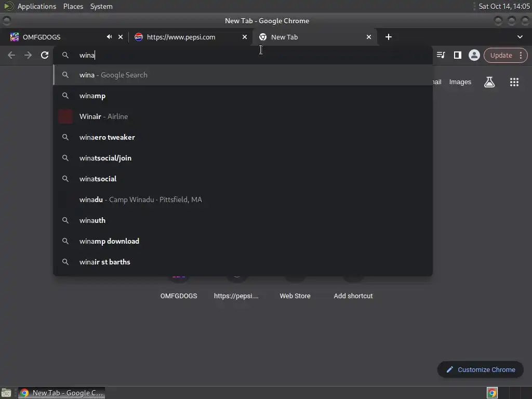This screenshot has width=532, height=399.
Task: Switch to the OMFGDOGS tab
Action: (64, 37)
